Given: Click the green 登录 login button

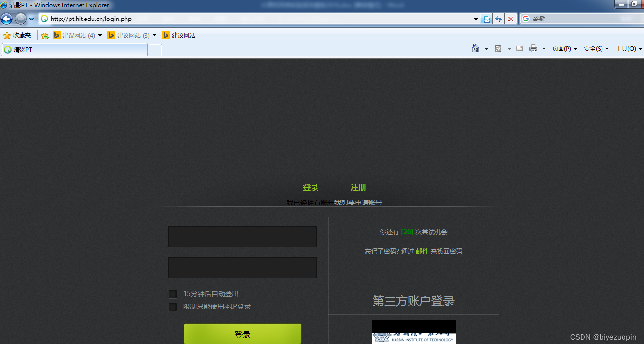Looking at the screenshot, I should pos(243,334).
